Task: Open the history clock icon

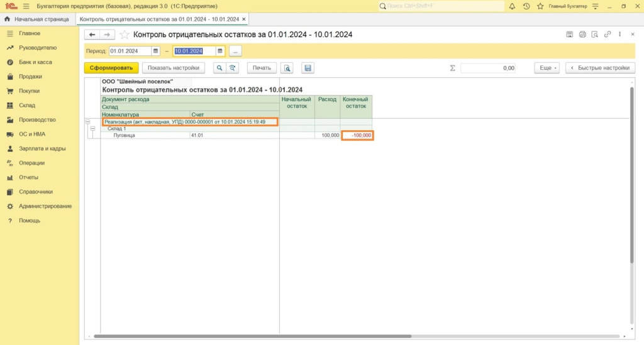Action: (526, 6)
